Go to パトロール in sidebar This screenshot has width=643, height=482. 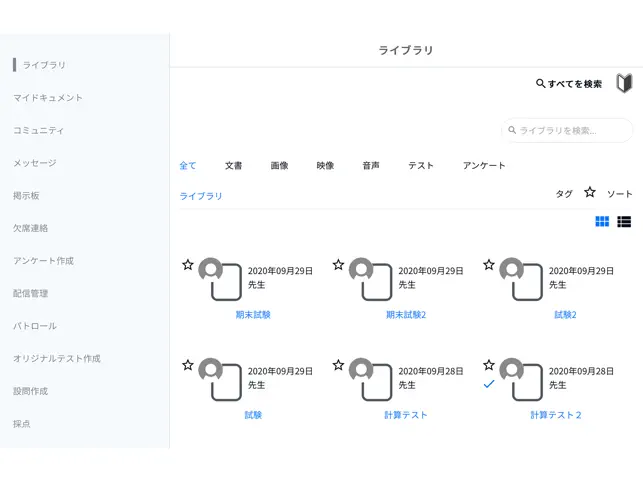click(35, 326)
